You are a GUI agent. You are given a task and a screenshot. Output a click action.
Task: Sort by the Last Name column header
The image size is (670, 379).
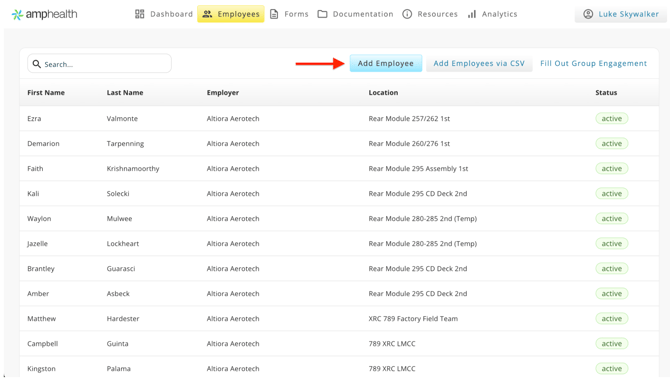125,92
